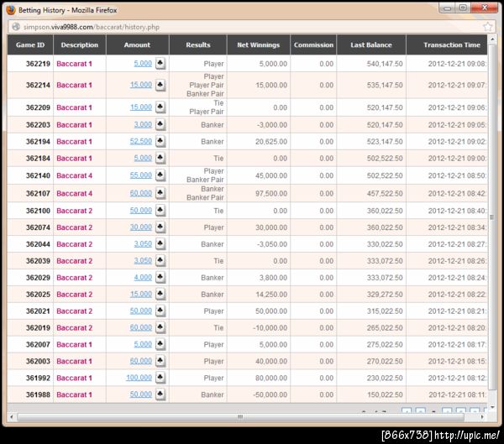
Task: Click the scroll down arrow
Action: pos(491,407)
